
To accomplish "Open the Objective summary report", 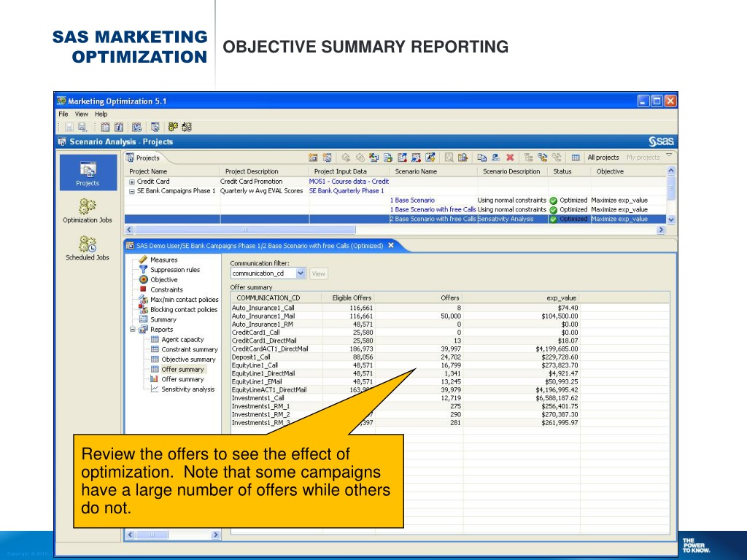I will [188, 359].
